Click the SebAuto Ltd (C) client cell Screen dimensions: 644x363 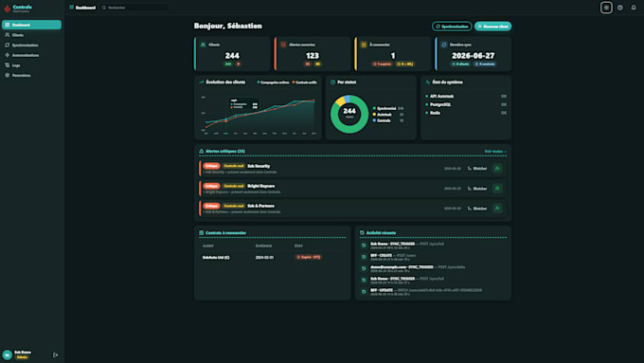[216, 258]
